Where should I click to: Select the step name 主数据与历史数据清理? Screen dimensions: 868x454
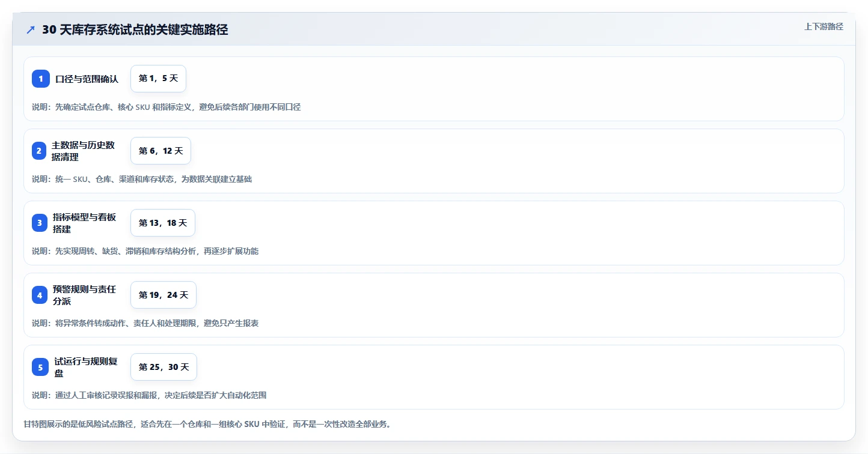pyautogui.click(x=83, y=151)
